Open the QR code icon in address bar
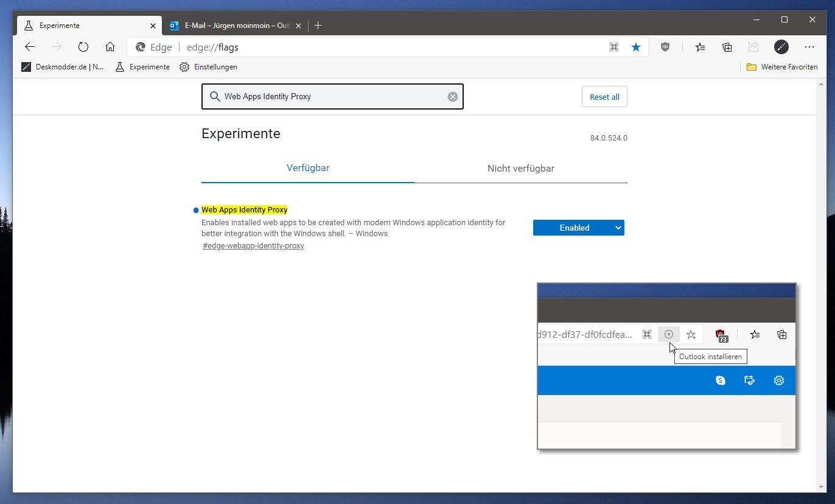The width and height of the screenshot is (835, 504). click(x=614, y=47)
